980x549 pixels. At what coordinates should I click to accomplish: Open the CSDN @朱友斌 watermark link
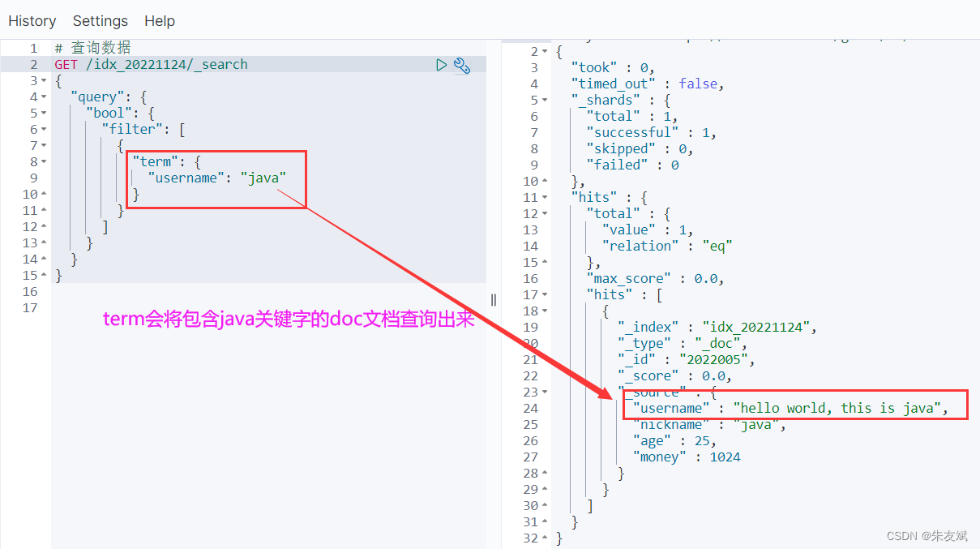(929, 536)
